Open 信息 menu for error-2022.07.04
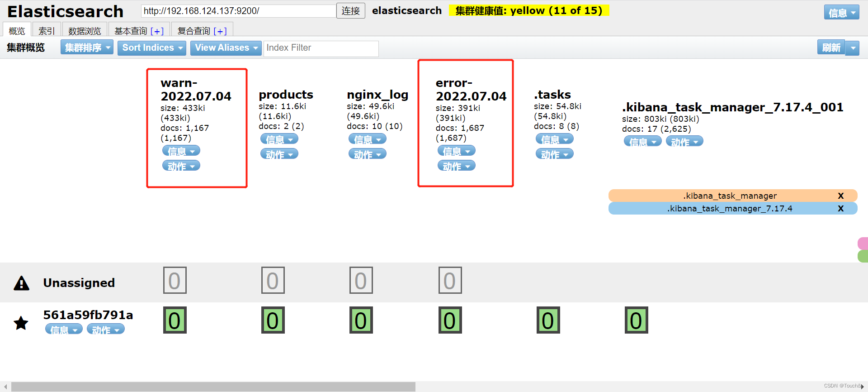The image size is (868, 392). 456,151
